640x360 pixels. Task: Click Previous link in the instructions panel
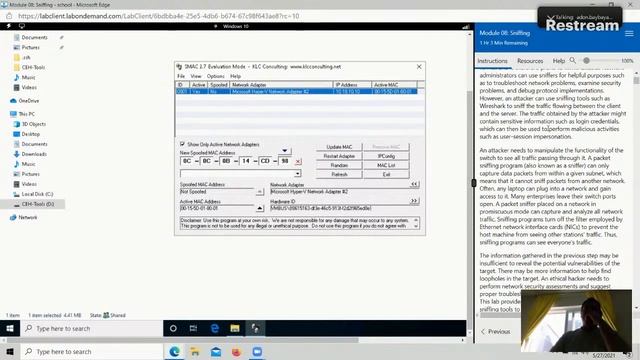[x=496, y=331]
